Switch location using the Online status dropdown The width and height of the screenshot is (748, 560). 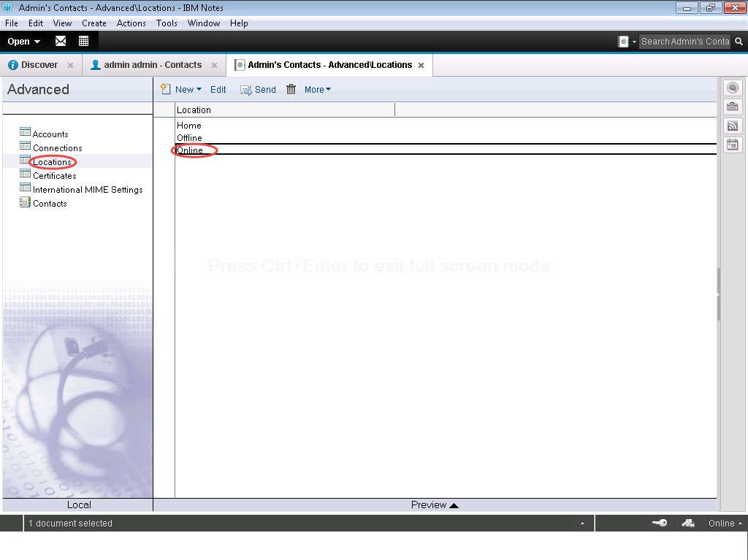click(x=725, y=523)
